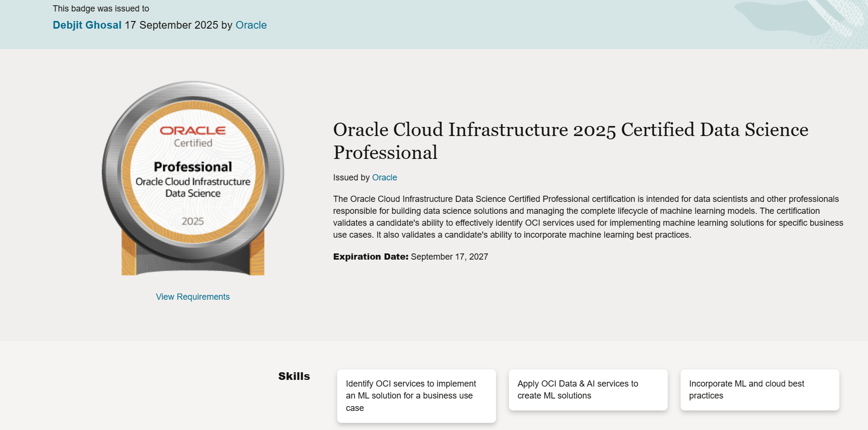Select the skill "Incorporate ML and cloud best practices"

(x=760, y=389)
